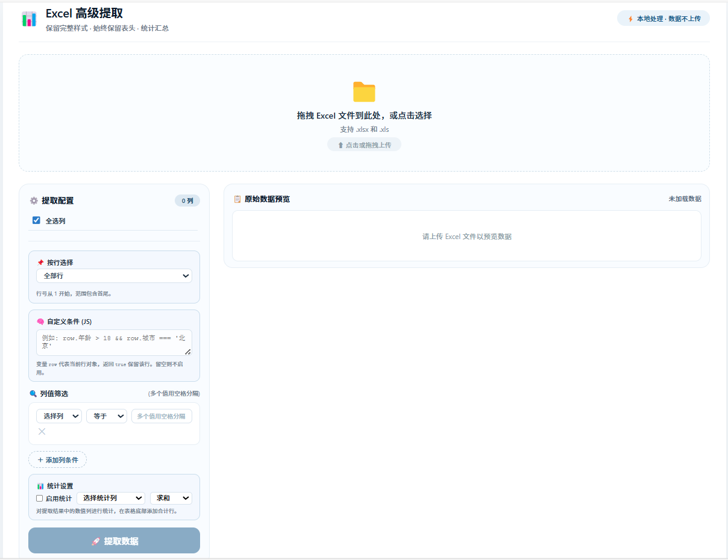Click the brain icon beside 自定义条件
Screen dimensions: 728x560
click(x=40, y=322)
